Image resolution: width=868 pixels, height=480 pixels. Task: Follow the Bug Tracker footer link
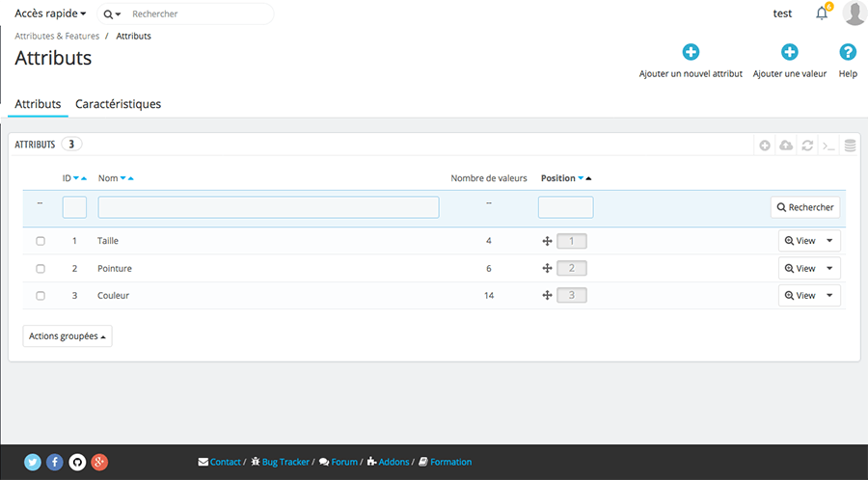click(286, 462)
